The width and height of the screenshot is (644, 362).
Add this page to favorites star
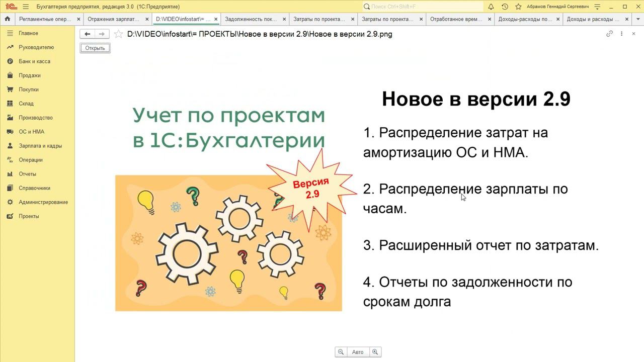(118, 34)
